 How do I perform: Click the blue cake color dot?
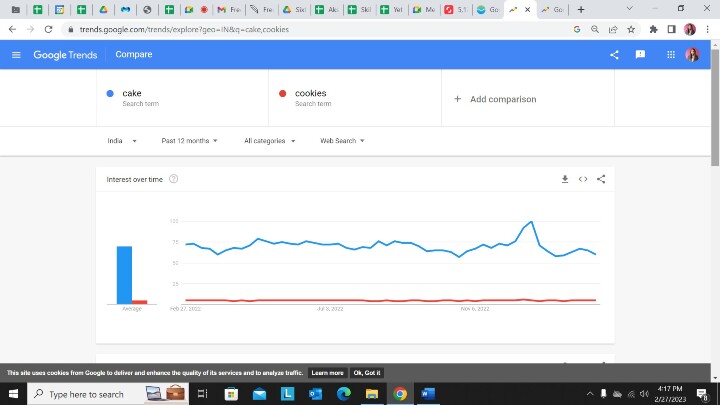click(x=110, y=93)
